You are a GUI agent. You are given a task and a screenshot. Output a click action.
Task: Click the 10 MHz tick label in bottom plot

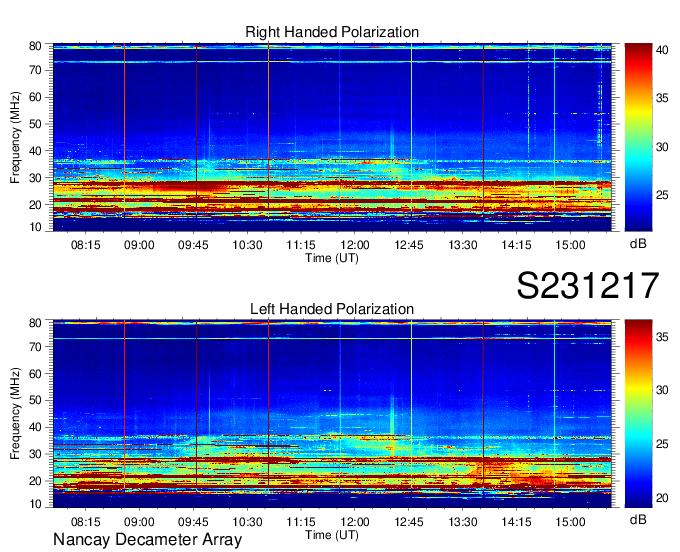pos(35,504)
